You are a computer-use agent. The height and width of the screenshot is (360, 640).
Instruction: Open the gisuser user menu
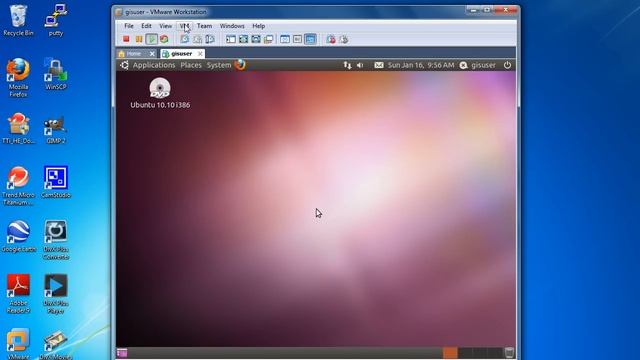point(478,65)
